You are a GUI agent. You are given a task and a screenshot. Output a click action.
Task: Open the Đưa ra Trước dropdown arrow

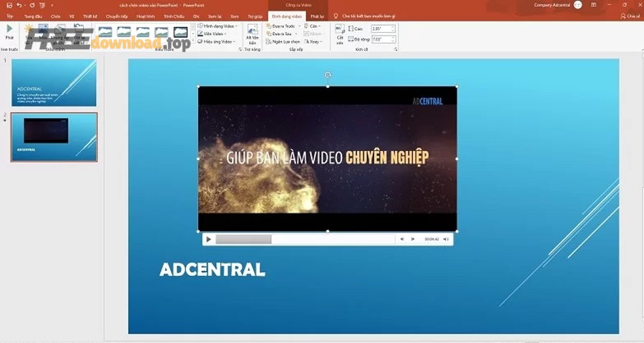tap(299, 26)
